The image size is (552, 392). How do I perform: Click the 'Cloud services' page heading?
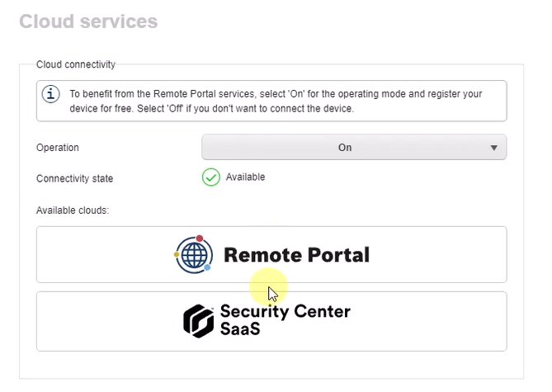click(88, 21)
